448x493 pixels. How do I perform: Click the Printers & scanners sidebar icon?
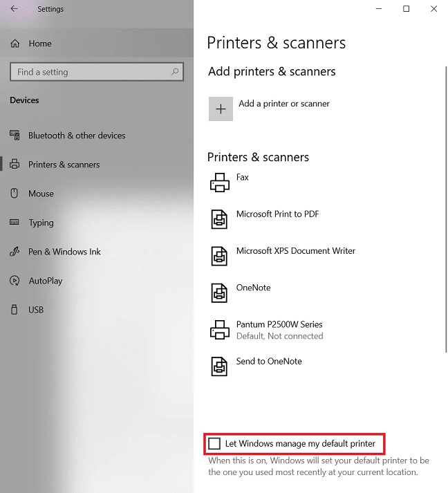coord(15,164)
